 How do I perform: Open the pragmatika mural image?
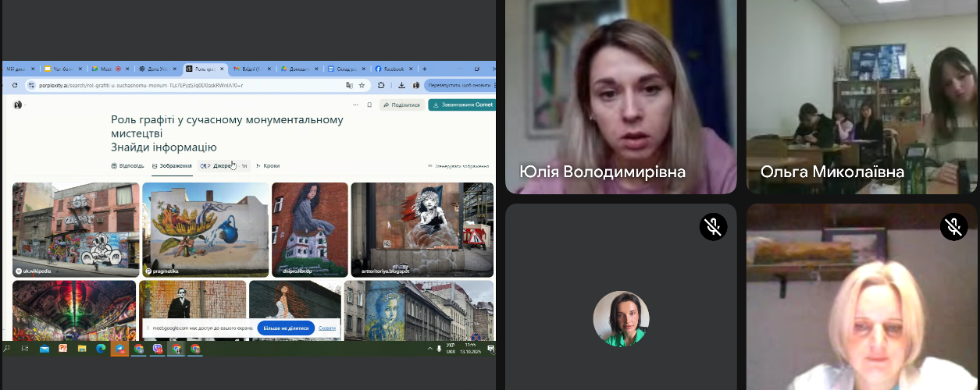[205, 230]
